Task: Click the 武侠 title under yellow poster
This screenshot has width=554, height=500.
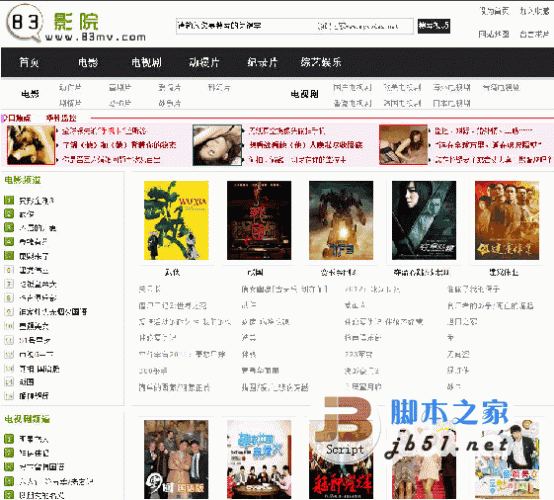Action: click(172, 272)
